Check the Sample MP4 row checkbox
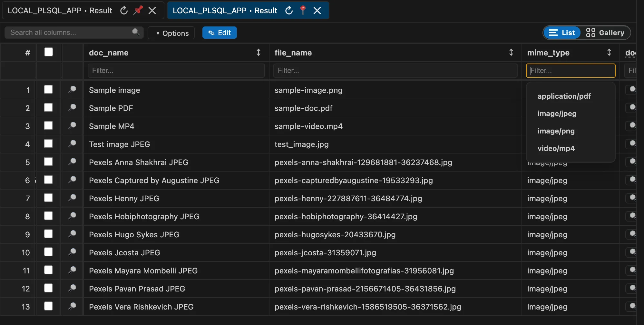The image size is (644, 325). pos(48,125)
